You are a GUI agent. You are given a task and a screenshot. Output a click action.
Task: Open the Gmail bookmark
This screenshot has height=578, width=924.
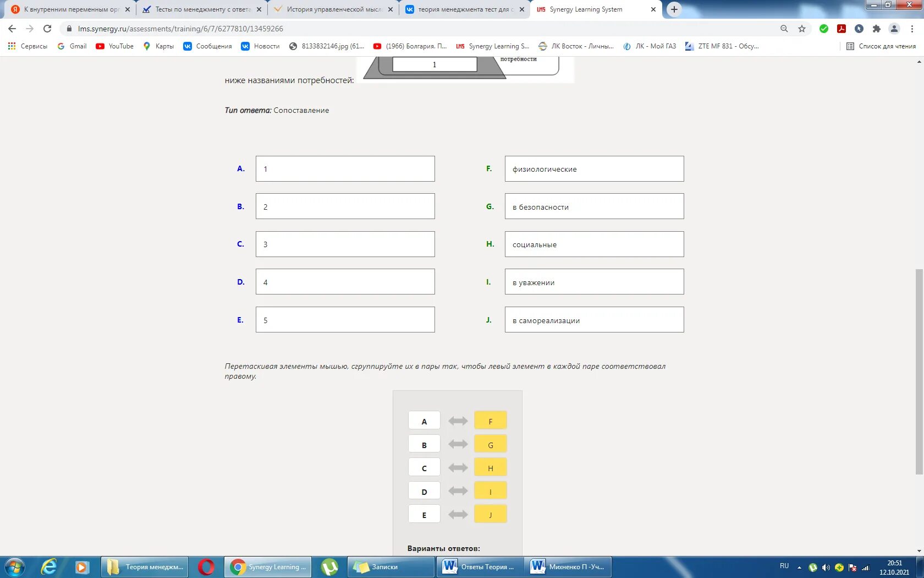(x=72, y=46)
